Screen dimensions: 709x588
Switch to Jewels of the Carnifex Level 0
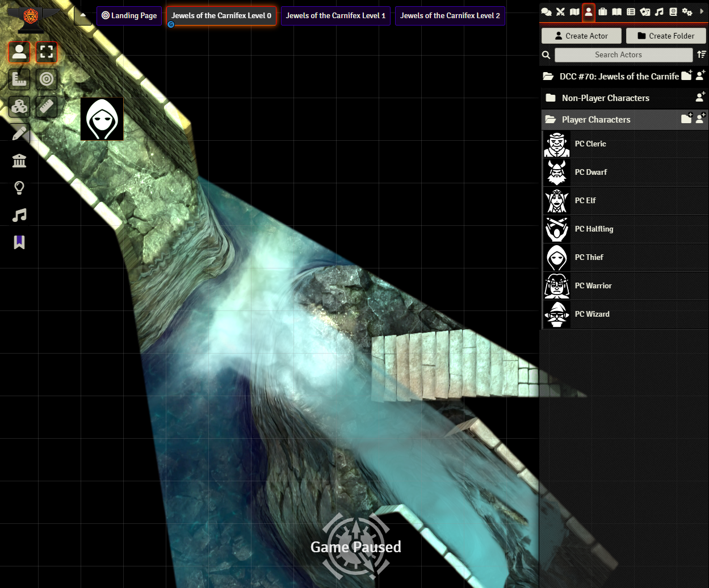[221, 16]
